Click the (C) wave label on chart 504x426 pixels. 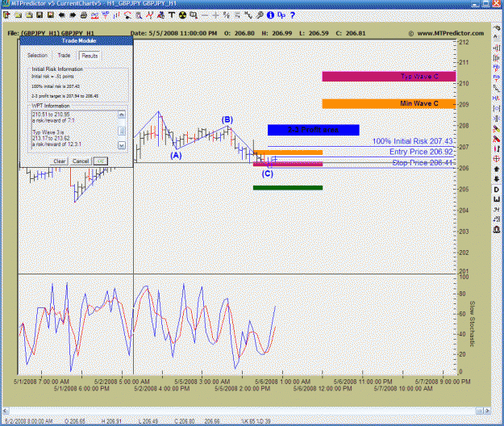coord(267,174)
